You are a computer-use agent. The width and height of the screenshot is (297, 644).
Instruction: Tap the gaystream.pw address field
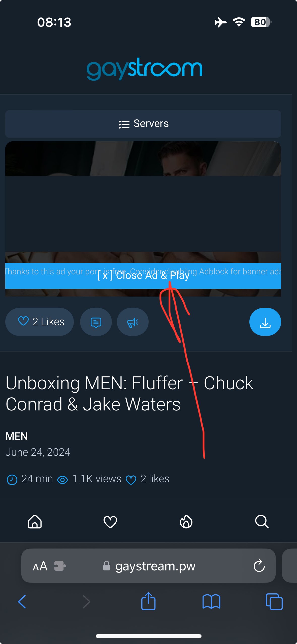[x=155, y=566]
